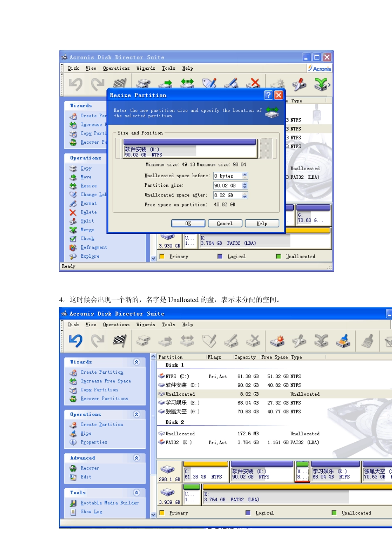Open the Operations menu in the lower window
This screenshot has height=555, width=392.
[x=116, y=325]
